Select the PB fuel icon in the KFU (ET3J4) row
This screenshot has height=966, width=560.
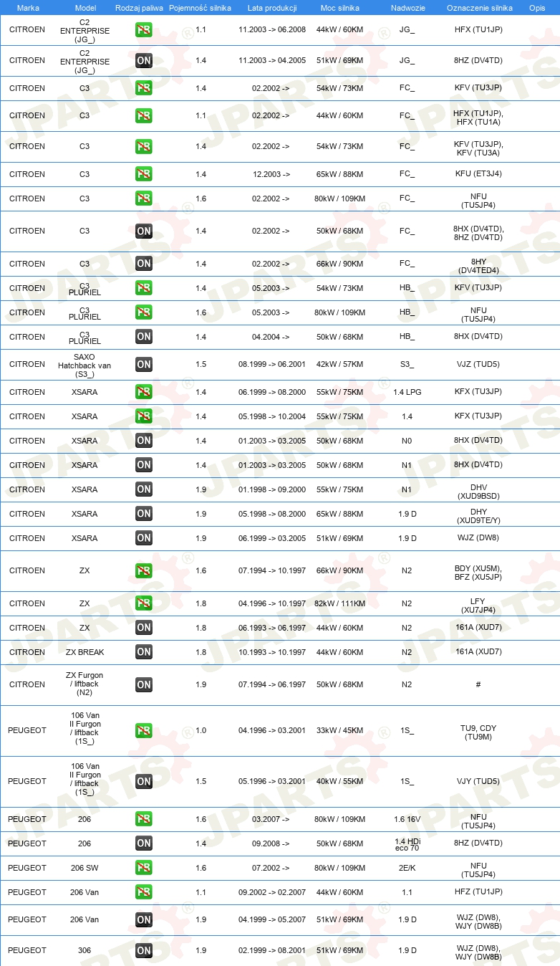click(144, 174)
